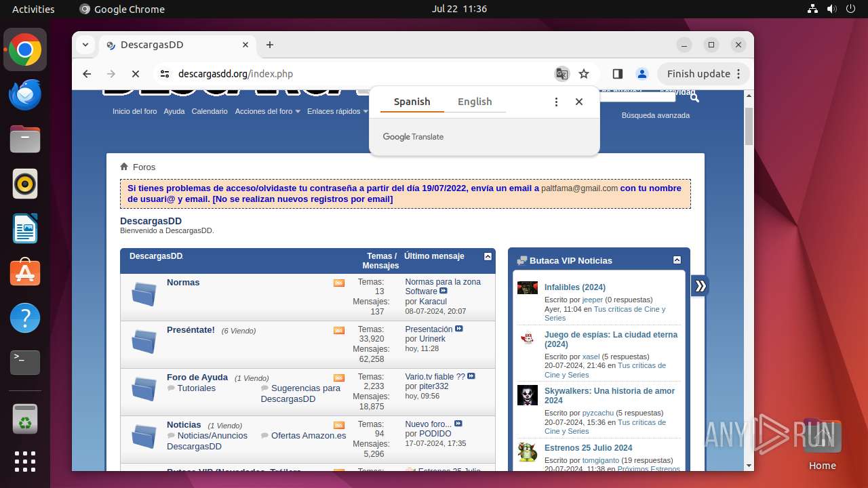Screen dimensions: 868x488
Task: Close the Google Translate popup
Action: (579, 102)
